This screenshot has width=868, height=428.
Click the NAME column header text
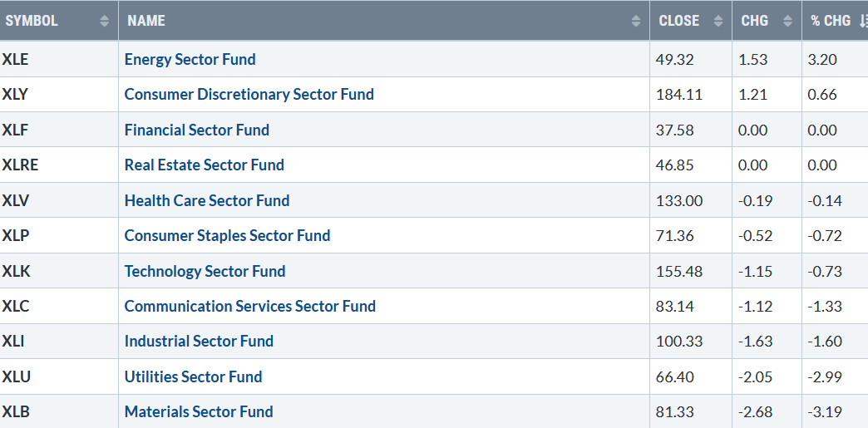click(146, 21)
